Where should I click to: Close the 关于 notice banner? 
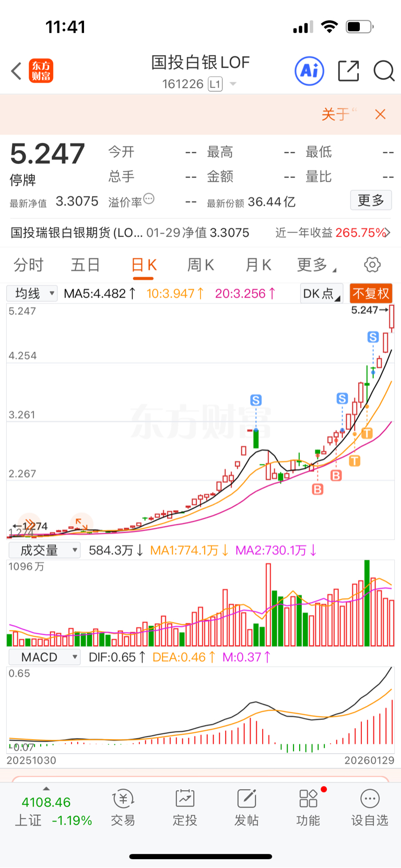point(380,114)
